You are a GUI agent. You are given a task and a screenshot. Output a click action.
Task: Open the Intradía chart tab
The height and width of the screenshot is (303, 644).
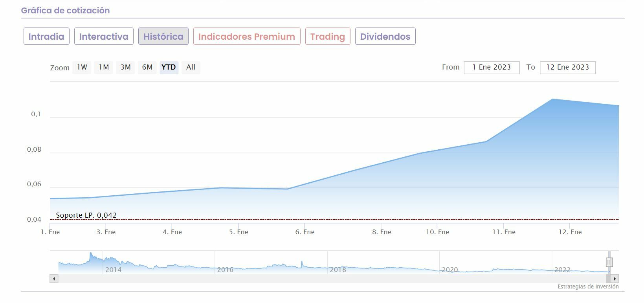coord(46,37)
